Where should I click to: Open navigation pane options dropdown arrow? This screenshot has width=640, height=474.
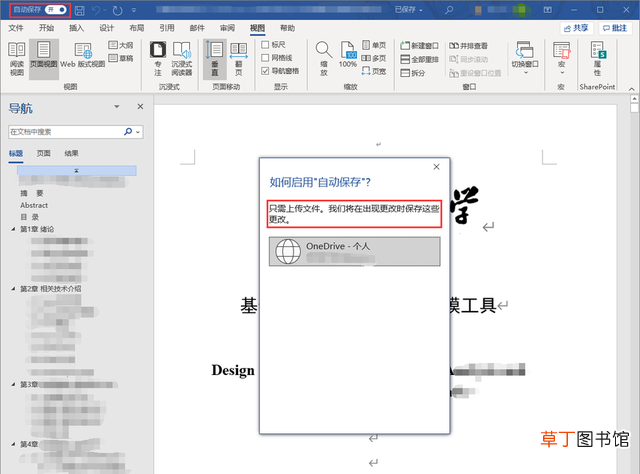(x=117, y=107)
